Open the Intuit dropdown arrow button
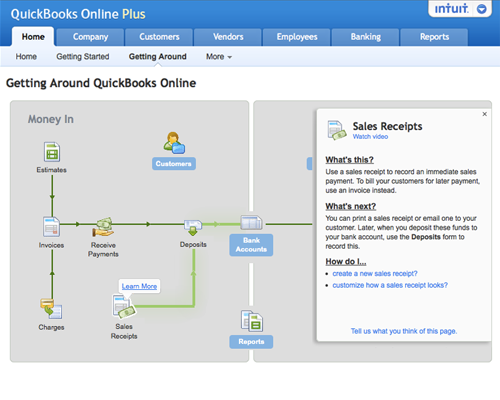This screenshot has width=500, height=400. click(481, 9)
